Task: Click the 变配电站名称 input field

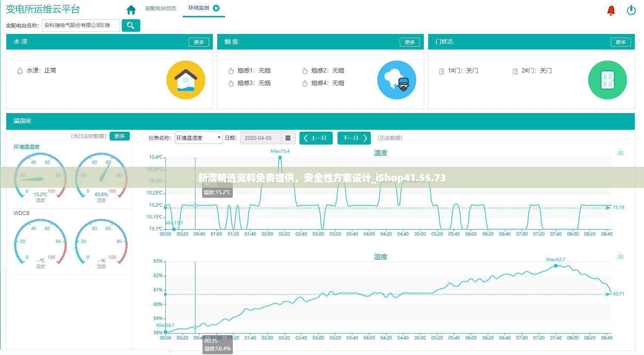Action: [x=81, y=25]
